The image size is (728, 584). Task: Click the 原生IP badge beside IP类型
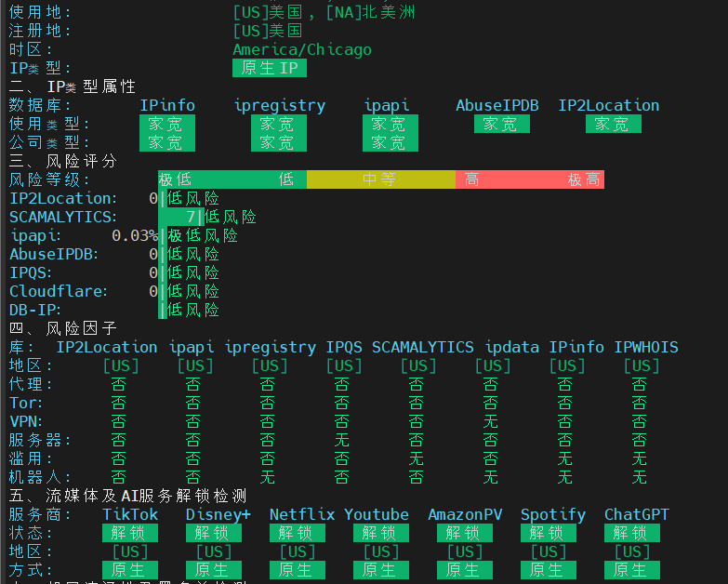pos(270,68)
